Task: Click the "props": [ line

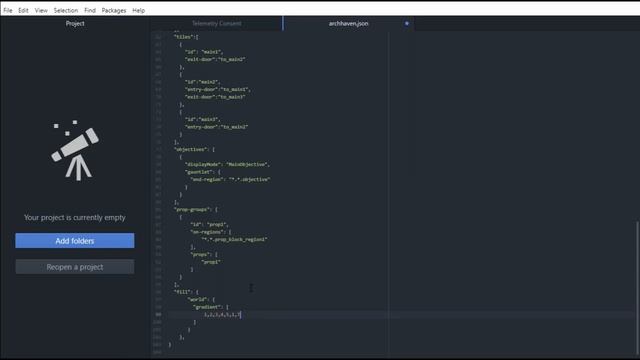Action: [204, 254]
